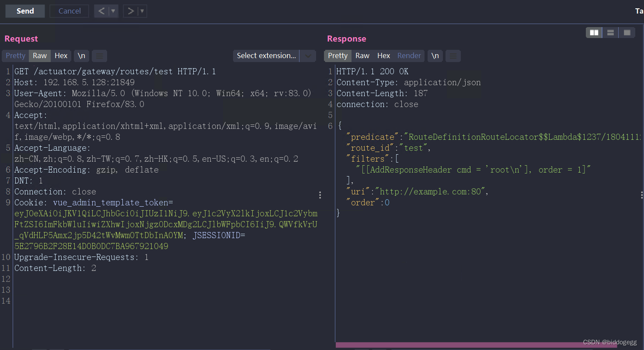
Task: Open the Hex tab in Response panel
Action: click(x=383, y=55)
